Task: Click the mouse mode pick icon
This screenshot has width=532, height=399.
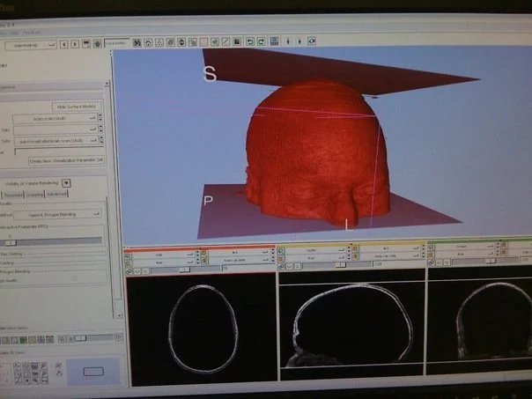Action: click(288, 41)
